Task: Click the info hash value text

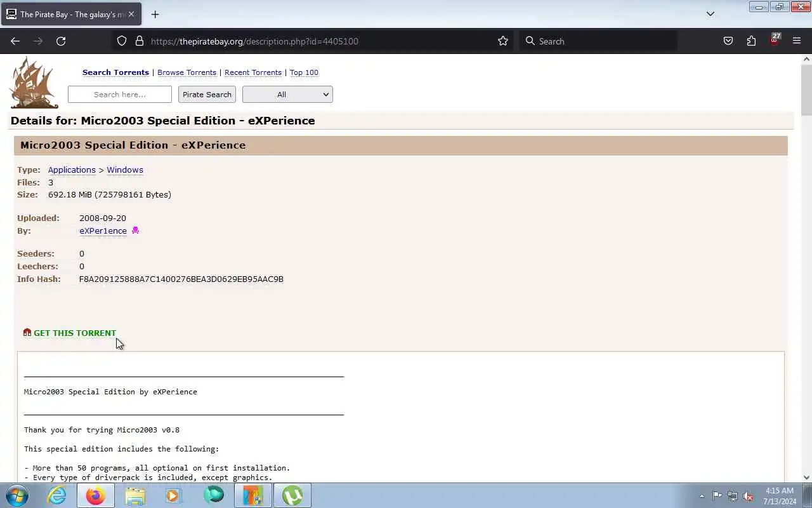Action: 181,279
